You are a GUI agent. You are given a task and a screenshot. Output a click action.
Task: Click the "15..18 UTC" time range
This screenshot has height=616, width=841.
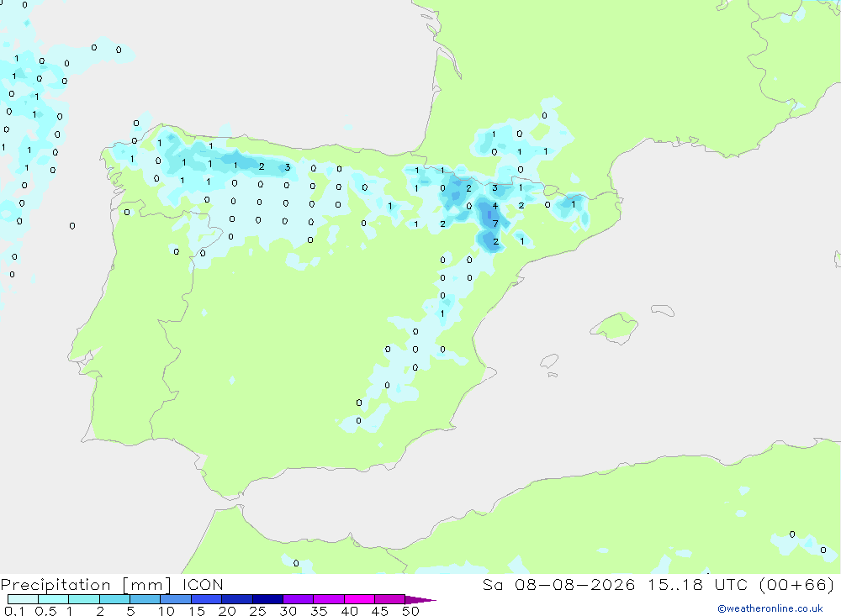coord(698,584)
